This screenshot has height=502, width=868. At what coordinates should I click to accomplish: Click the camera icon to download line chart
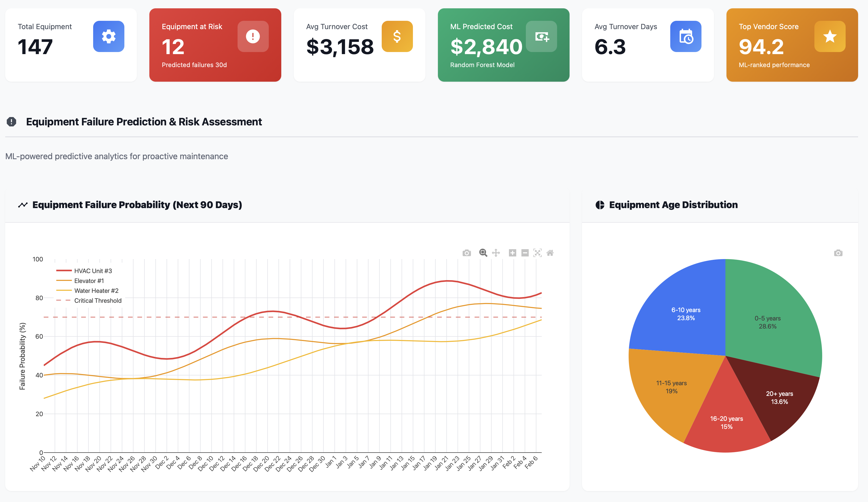(467, 253)
